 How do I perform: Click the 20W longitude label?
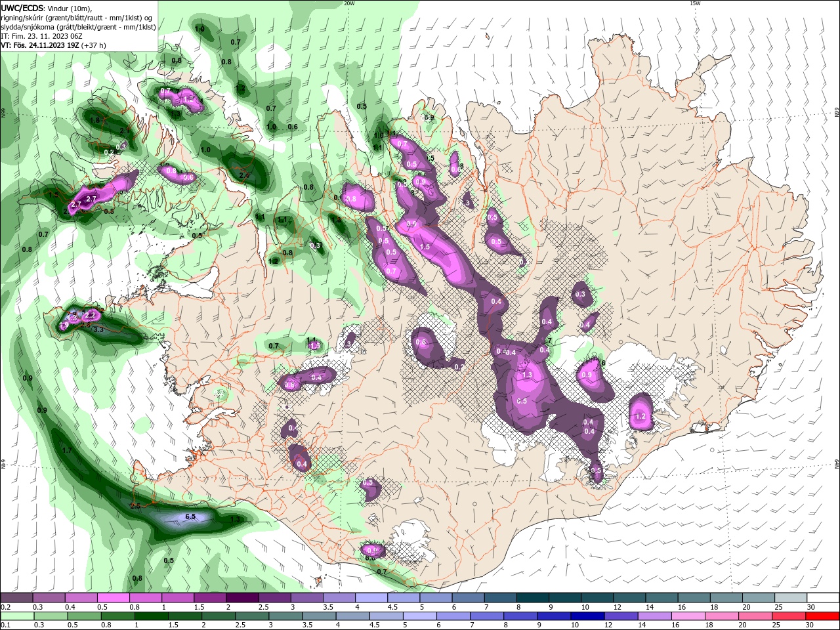tap(349, 3)
